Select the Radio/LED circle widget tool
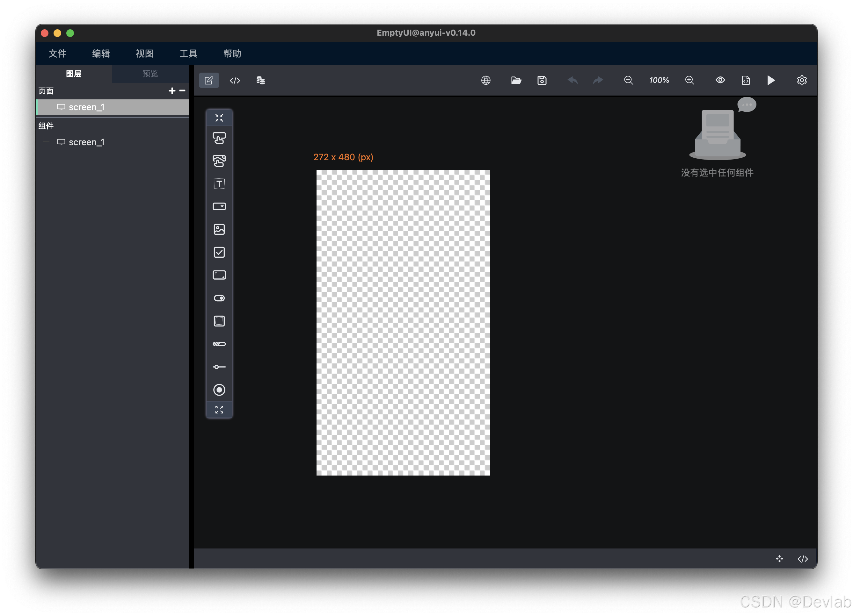 click(x=219, y=390)
